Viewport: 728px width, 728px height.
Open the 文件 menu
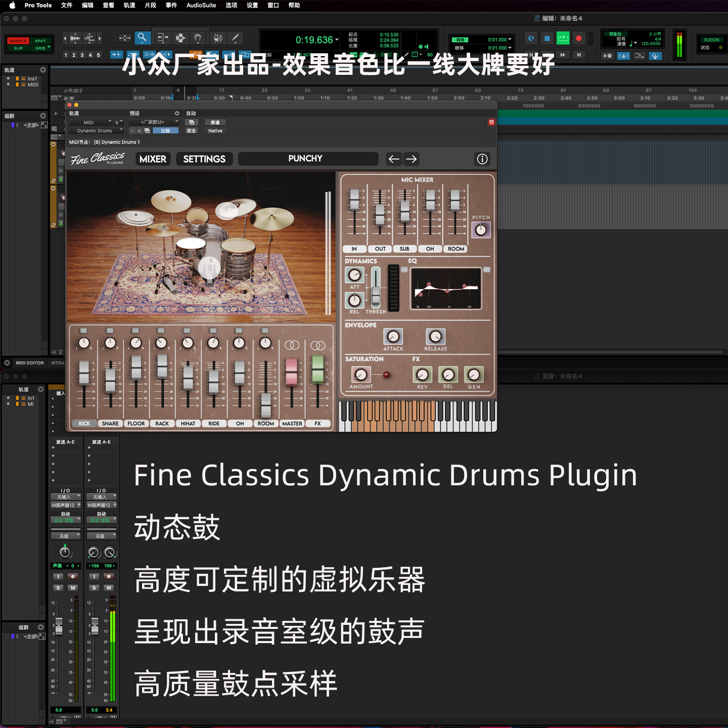pyautogui.click(x=67, y=6)
